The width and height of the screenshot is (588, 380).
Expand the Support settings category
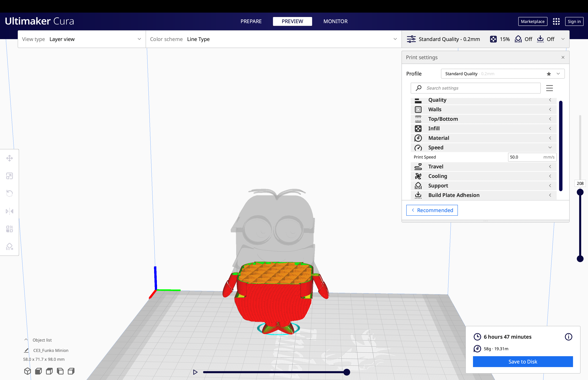point(483,186)
